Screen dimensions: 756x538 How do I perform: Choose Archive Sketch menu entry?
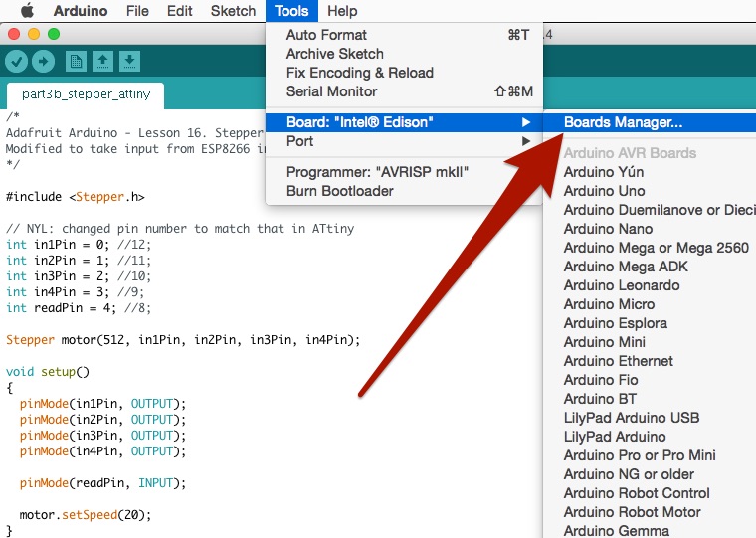coord(404,54)
